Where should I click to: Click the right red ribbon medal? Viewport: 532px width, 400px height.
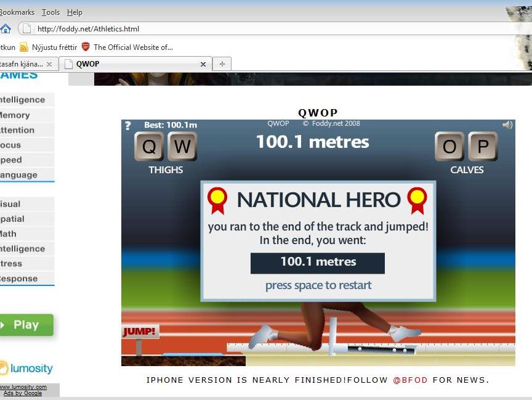coord(417,201)
